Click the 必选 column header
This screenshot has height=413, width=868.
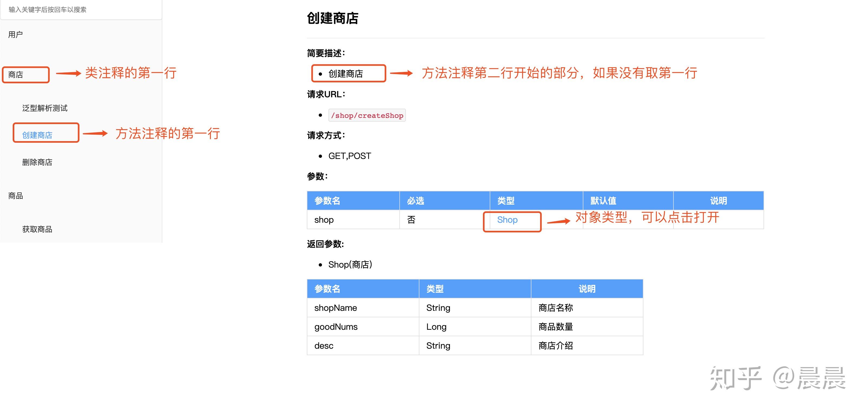pos(416,201)
